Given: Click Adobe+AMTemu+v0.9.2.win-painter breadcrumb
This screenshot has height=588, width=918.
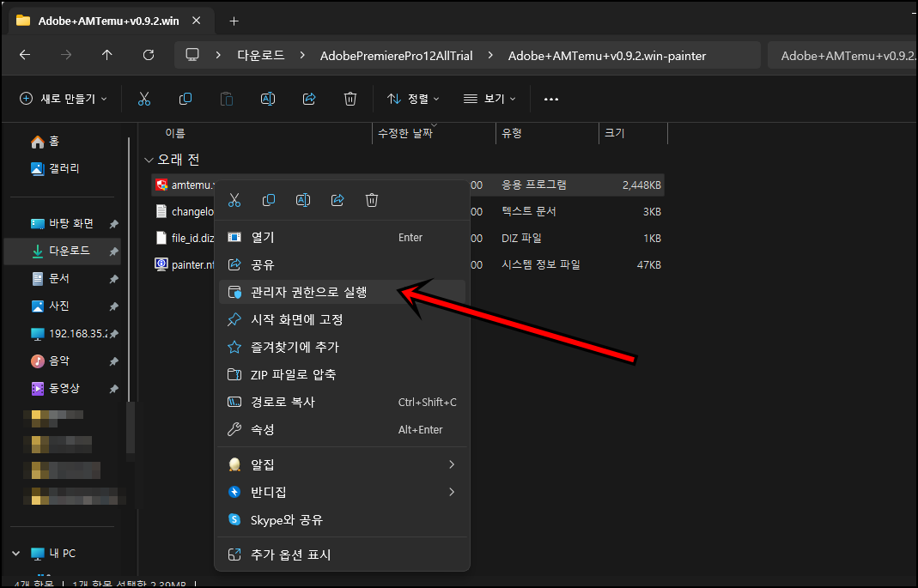Looking at the screenshot, I should click(607, 56).
